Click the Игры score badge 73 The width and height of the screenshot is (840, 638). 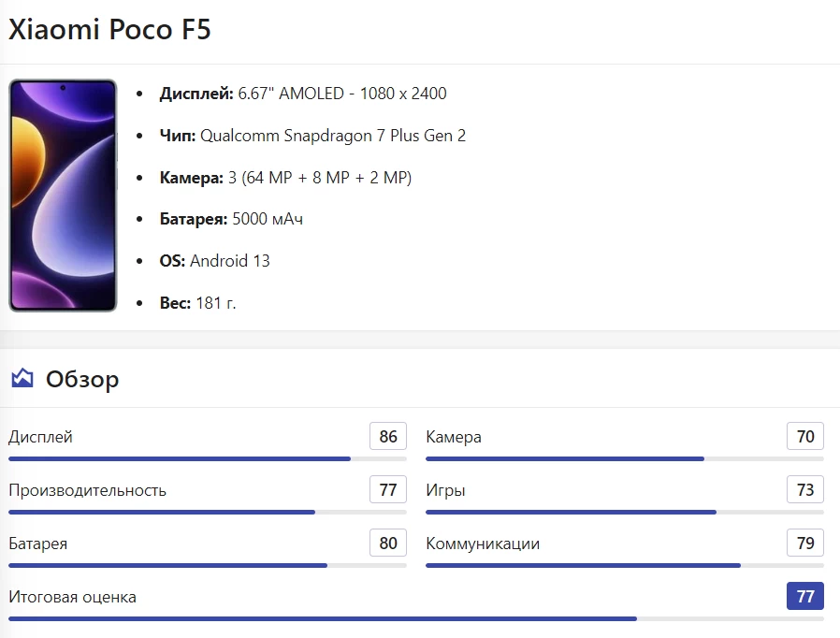tap(805, 490)
